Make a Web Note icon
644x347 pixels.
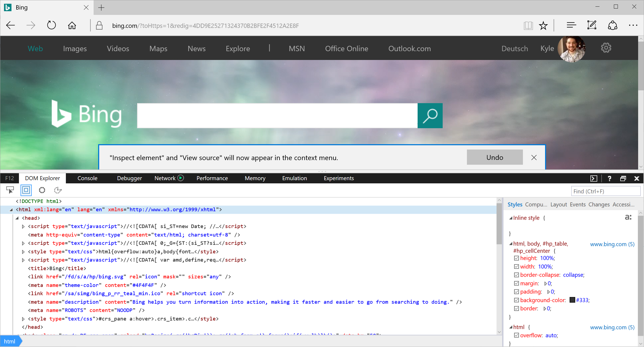(592, 26)
